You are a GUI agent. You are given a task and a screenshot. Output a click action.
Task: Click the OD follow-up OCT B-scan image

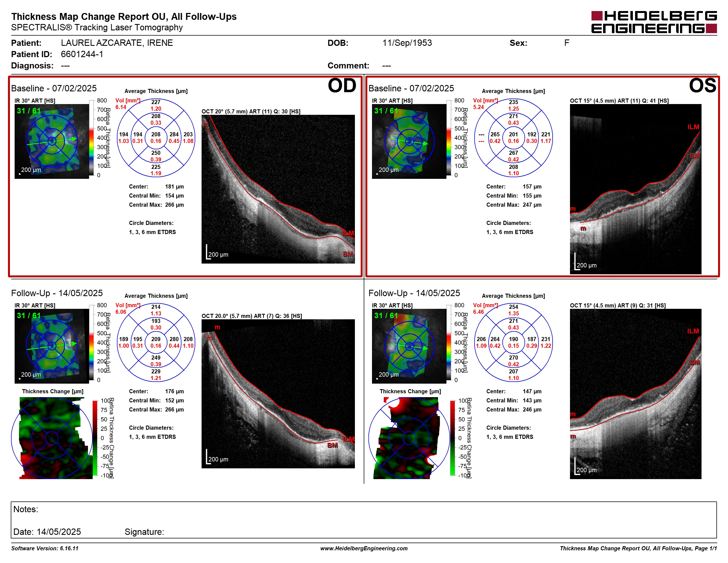[x=278, y=394]
